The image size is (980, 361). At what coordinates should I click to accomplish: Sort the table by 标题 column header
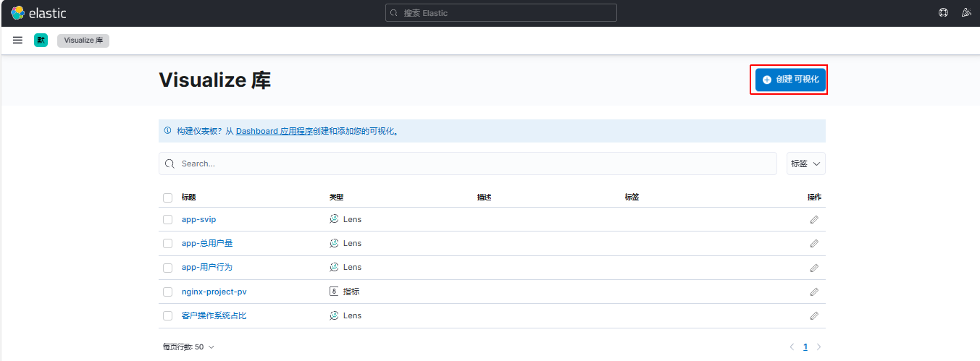click(189, 198)
